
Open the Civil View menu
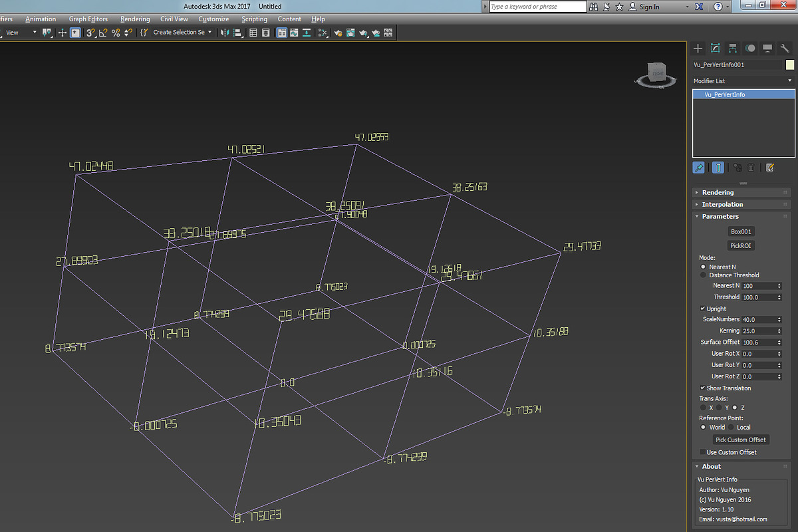(x=174, y=19)
